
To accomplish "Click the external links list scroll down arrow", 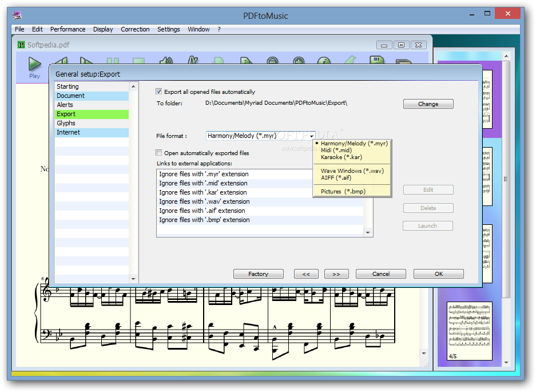I will pyautogui.click(x=368, y=232).
